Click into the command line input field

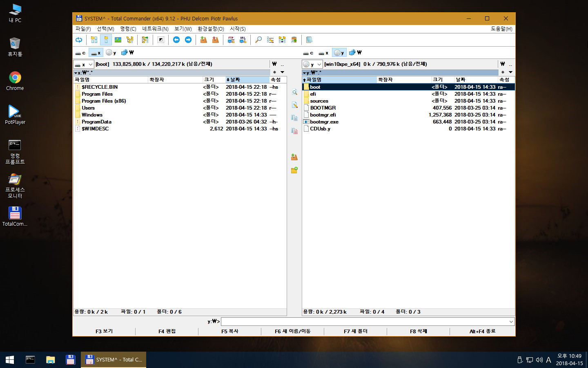point(364,322)
